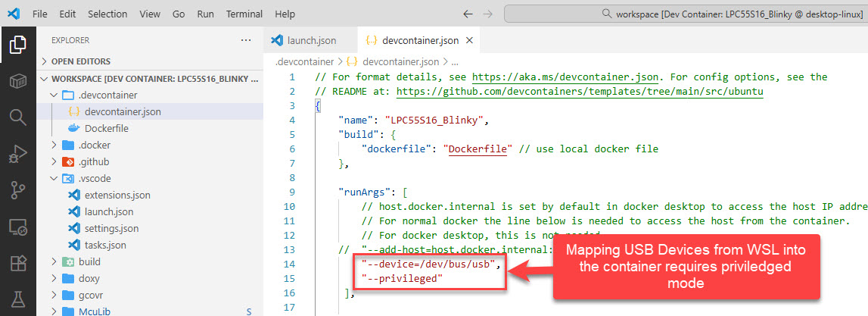
Task: Open the Search view from the activity bar
Action: (x=17, y=117)
